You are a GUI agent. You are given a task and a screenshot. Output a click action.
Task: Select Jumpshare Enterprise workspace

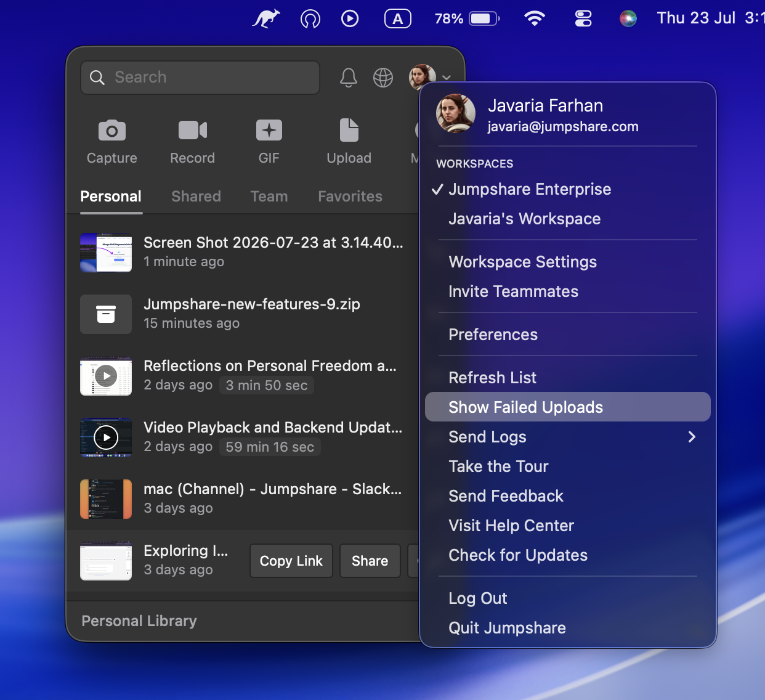click(568, 189)
